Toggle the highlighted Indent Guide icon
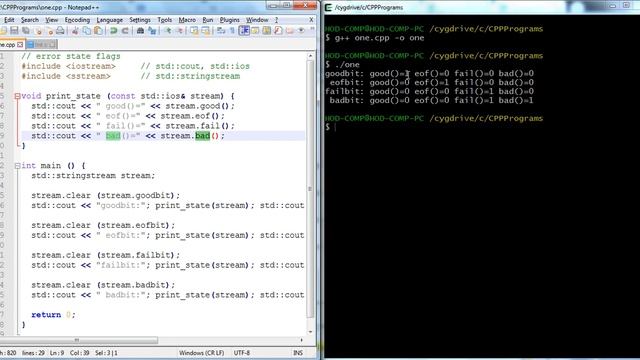Image resolution: width=640 pixels, height=360 pixels. tap(244, 31)
